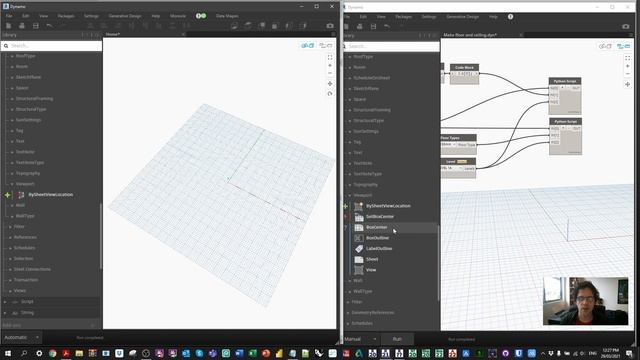Expand Schedules category in left library
The width and height of the screenshot is (640, 360).
[x=24, y=248]
